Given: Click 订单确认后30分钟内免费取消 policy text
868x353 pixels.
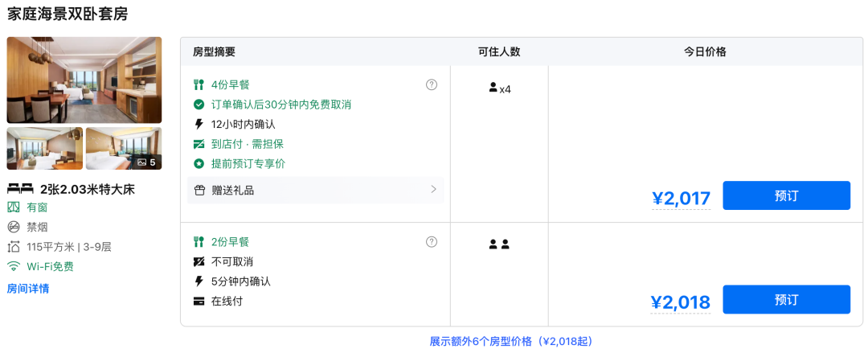Looking at the screenshot, I should coord(280,105).
